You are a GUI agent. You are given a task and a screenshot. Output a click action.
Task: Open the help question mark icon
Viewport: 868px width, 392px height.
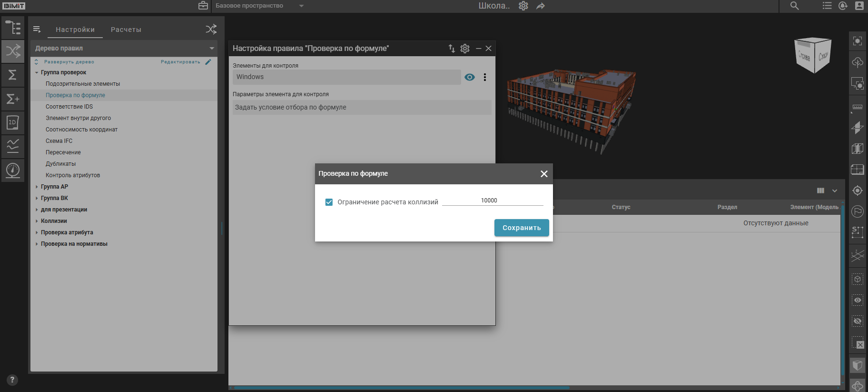(13, 380)
